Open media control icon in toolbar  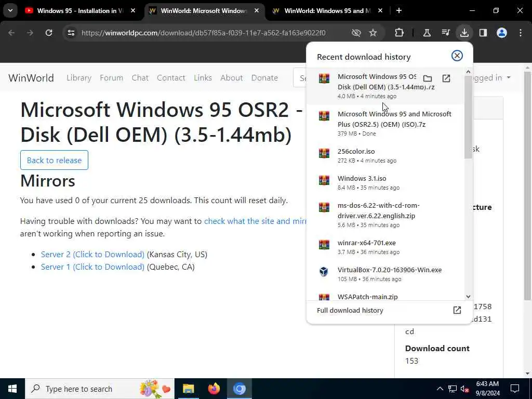click(x=445, y=33)
